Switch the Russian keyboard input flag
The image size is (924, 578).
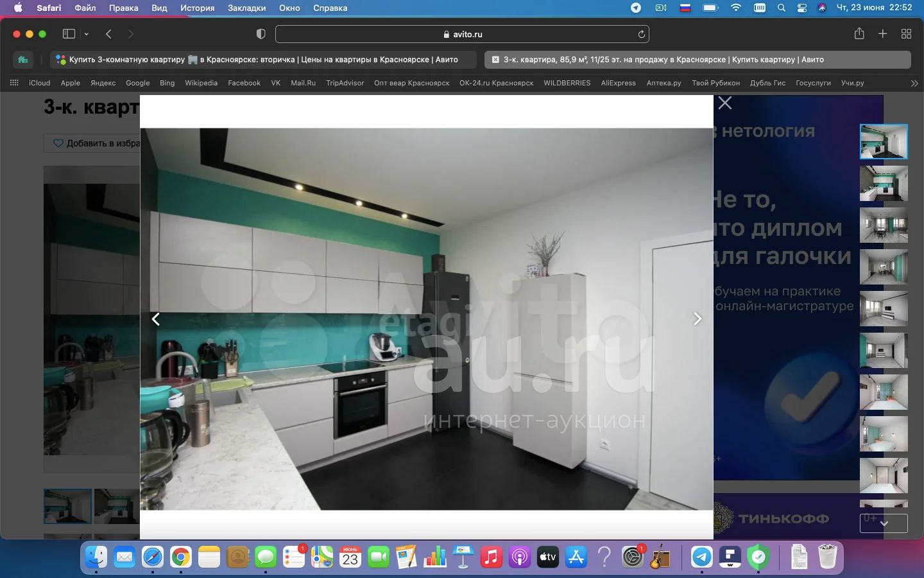coord(685,8)
